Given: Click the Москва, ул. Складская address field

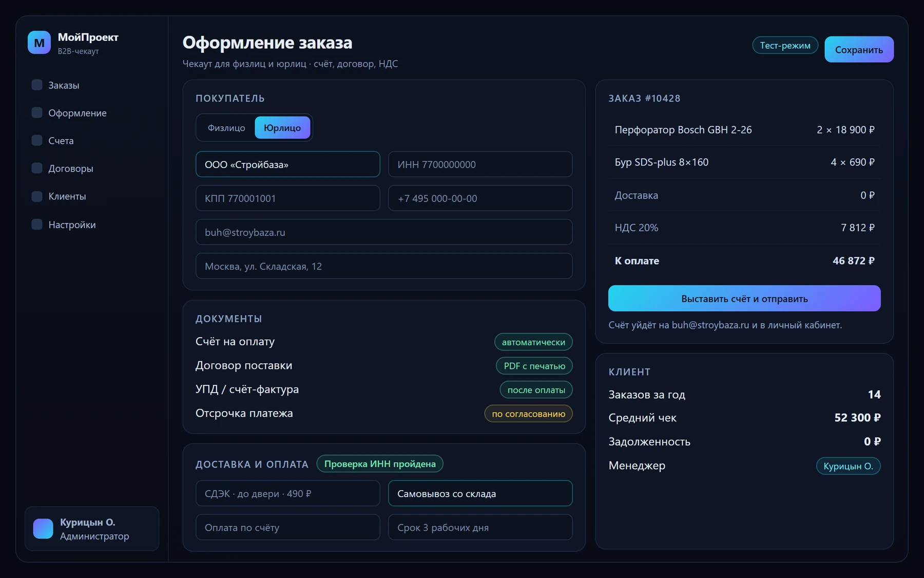Looking at the screenshot, I should [x=384, y=266].
